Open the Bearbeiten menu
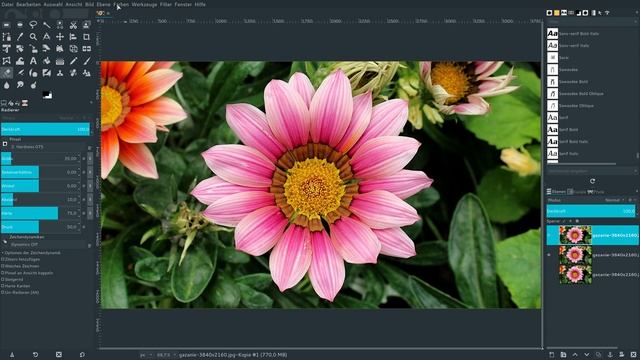 29,4
